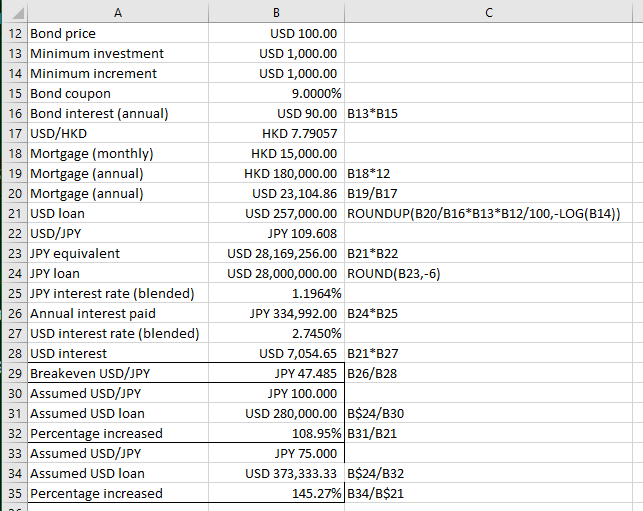Click the 'B21*B27' formula cell
The width and height of the screenshot is (643, 511).
tap(488, 353)
